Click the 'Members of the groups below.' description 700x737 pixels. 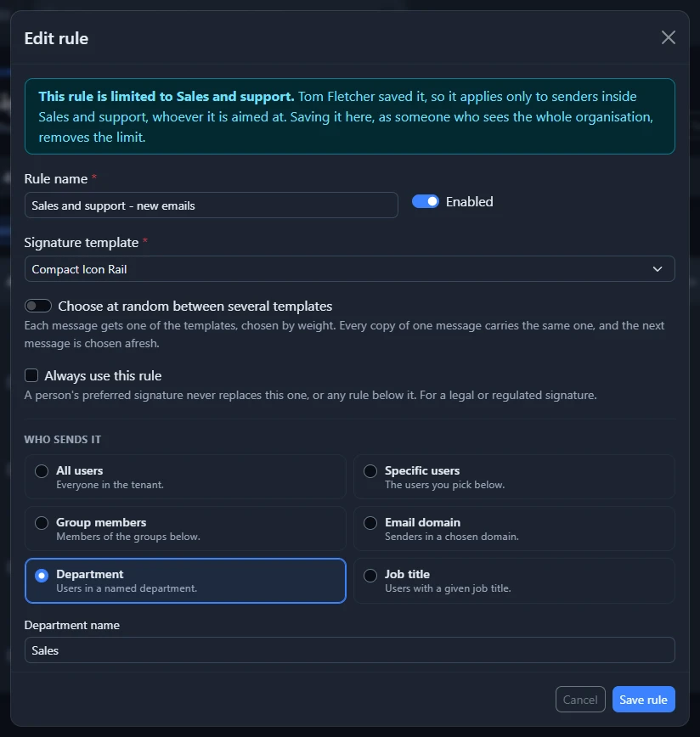click(x=128, y=537)
